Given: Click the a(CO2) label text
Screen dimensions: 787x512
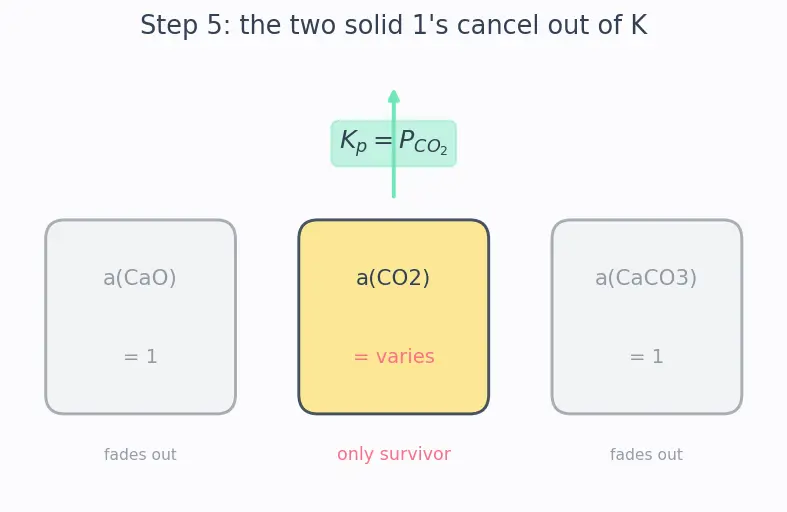Looking at the screenshot, I should [x=393, y=278].
